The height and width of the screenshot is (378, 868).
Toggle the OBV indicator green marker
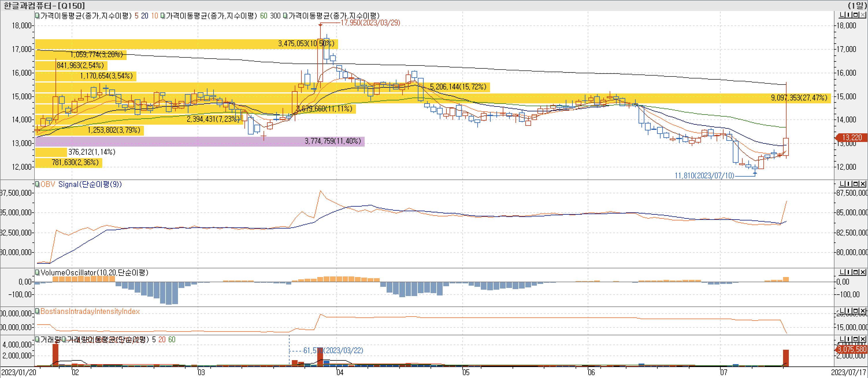pos(37,184)
